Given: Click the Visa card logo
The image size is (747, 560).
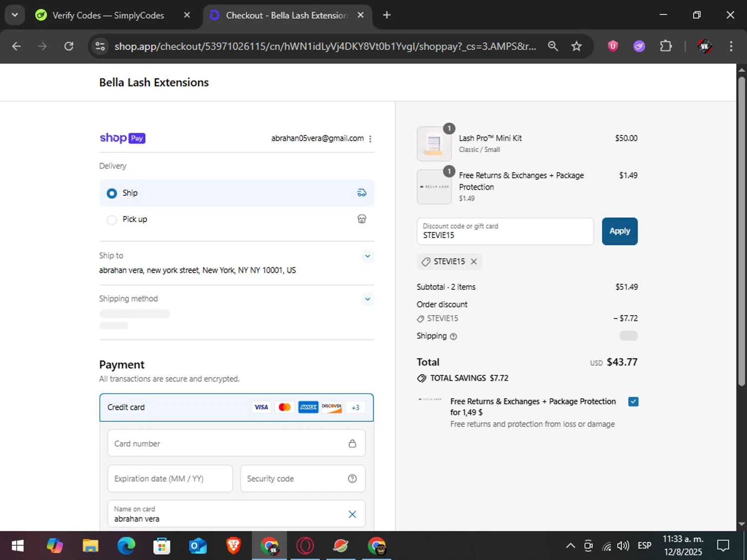Looking at the screenshot, I should [261, 407].
